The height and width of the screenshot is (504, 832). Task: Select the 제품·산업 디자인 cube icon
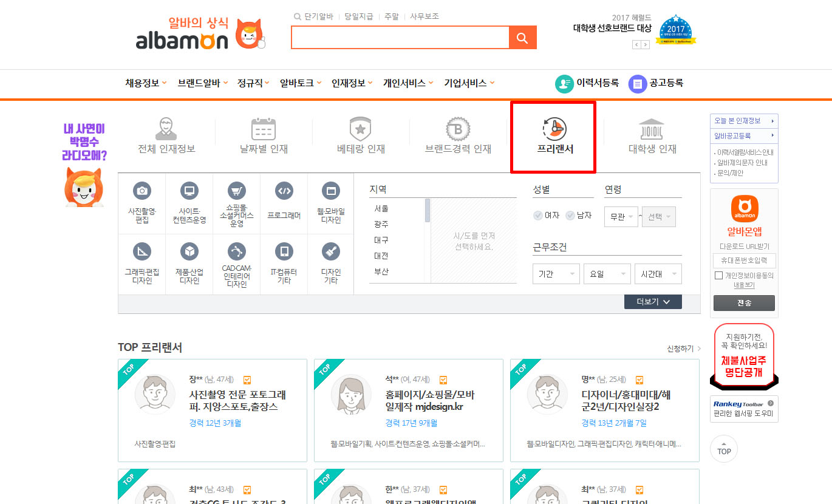(189, 251)
